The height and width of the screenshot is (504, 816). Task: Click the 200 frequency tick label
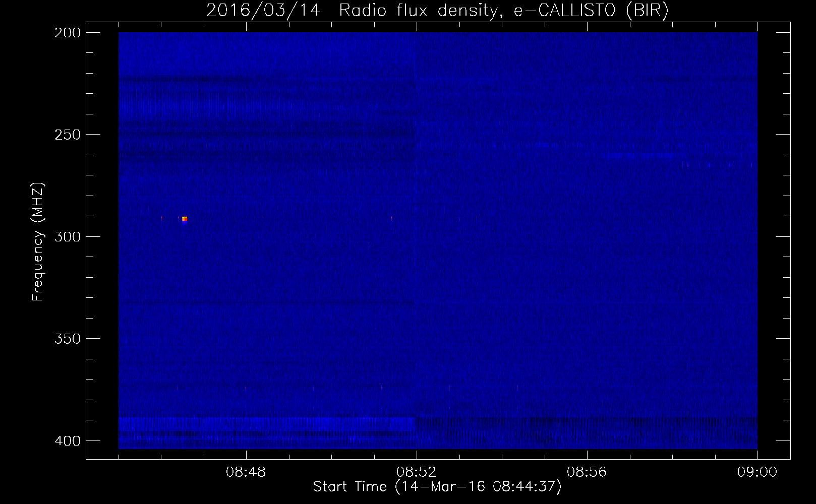(67, 32)
